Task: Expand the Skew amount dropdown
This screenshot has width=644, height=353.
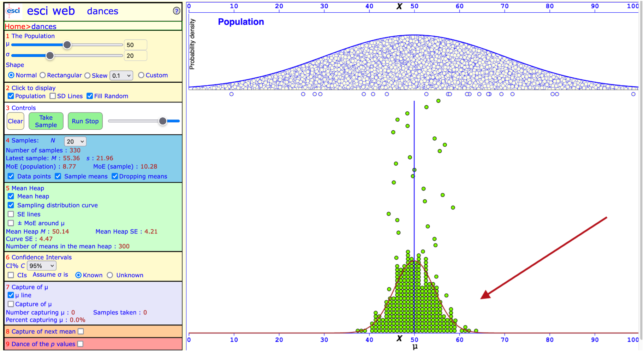Action: pyautogui.click(x=121, y=76)
